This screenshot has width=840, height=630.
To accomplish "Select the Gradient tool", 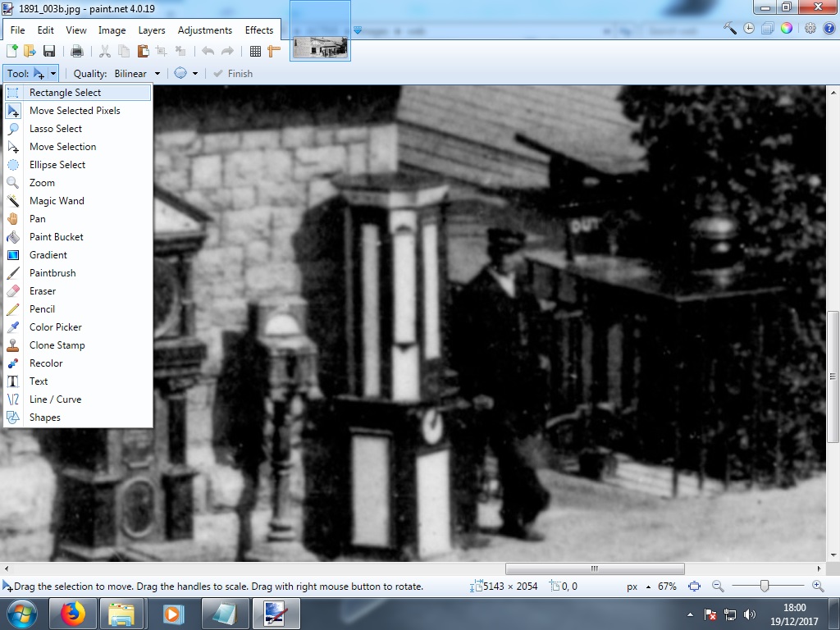I will point(48,254).
